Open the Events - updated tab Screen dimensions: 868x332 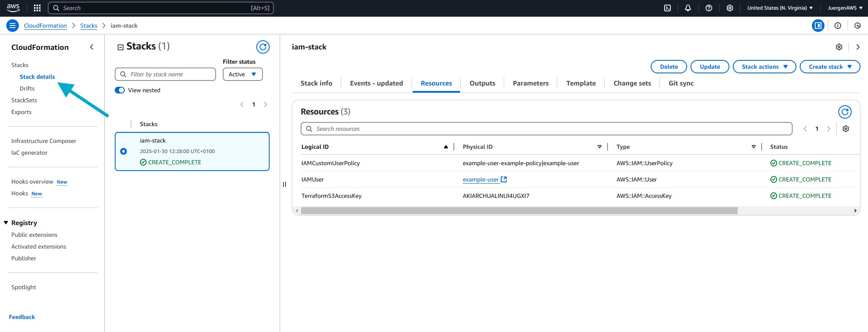click(376, 83)
